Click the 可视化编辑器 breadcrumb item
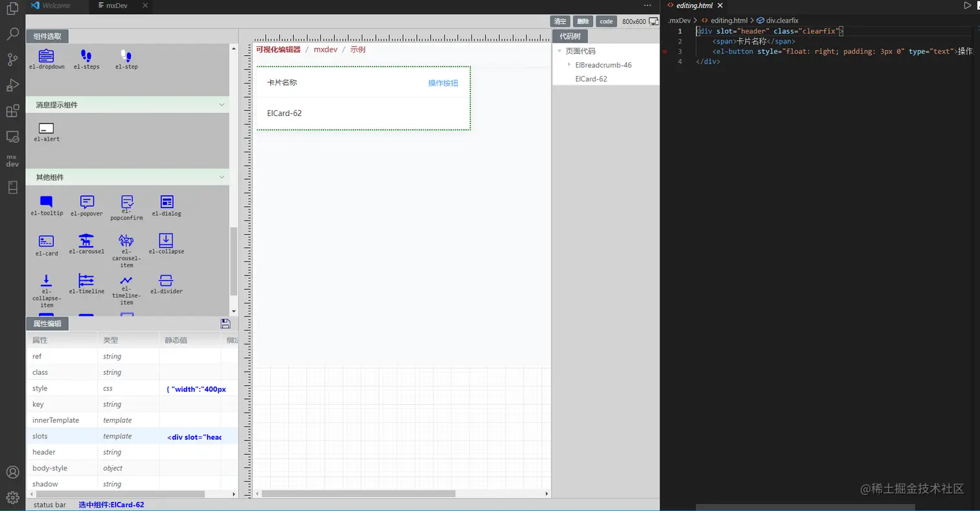 point(278,49)
